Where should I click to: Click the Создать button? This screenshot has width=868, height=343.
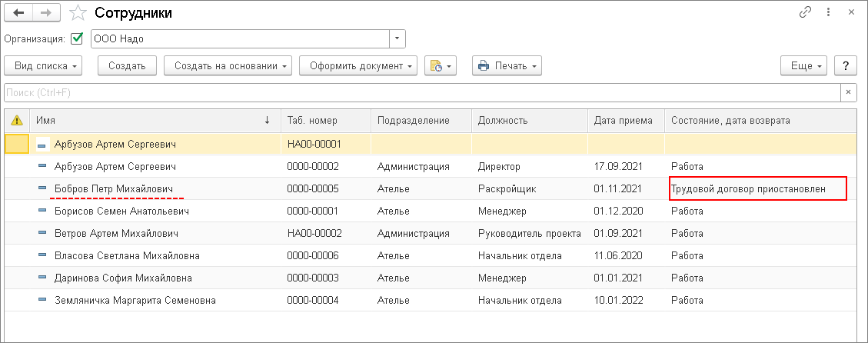127,66
